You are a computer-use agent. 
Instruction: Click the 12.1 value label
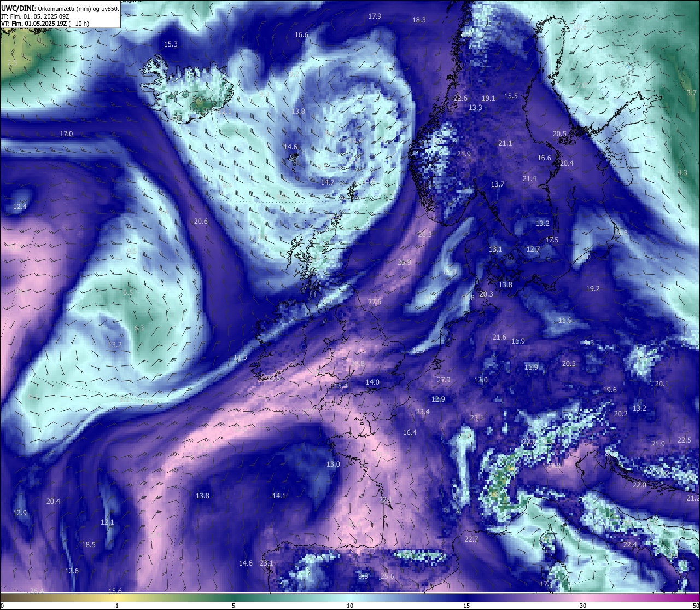tap(107, 522)
